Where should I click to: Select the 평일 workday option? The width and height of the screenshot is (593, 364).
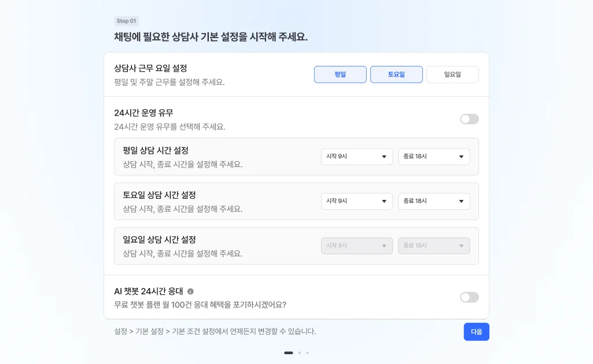(340, 74)
